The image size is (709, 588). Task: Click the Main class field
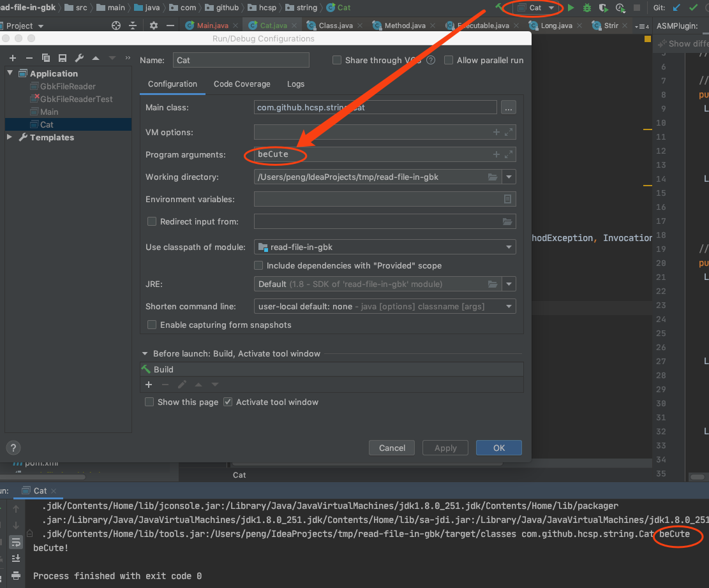[x=375, y=108]
